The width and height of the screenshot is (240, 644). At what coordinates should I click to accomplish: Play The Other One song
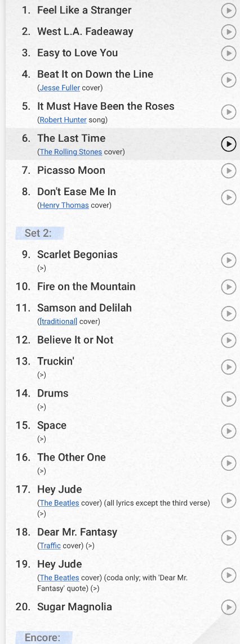[228, 463]
